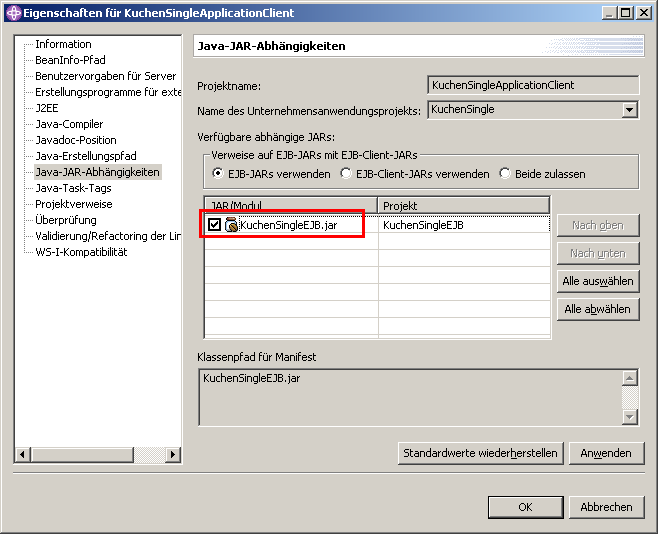
Task: Click the KuchenSingleEJB.jar jar icon
Action: click(x=231, y=225)
